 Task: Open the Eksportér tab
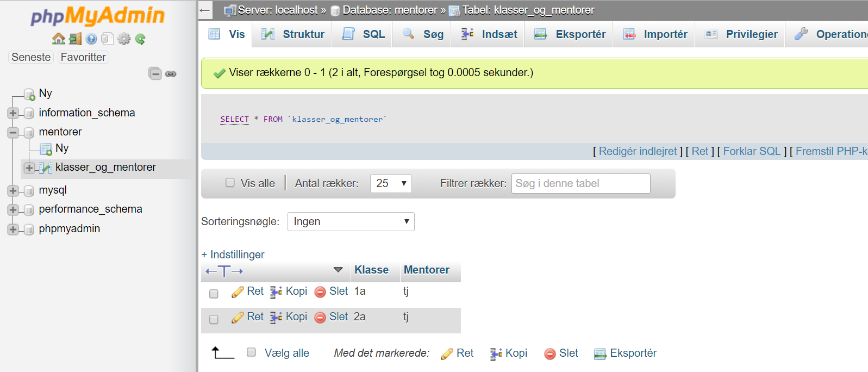(569, 34)
